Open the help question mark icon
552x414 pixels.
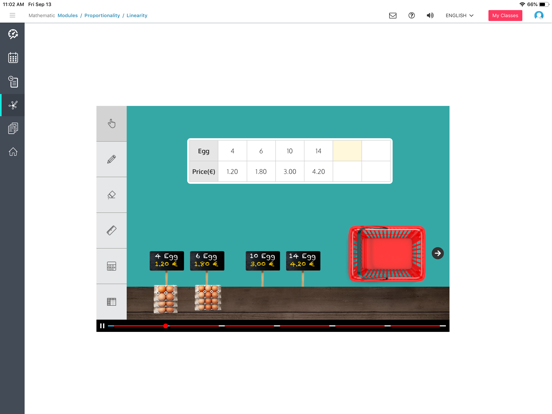click(411, 15)
